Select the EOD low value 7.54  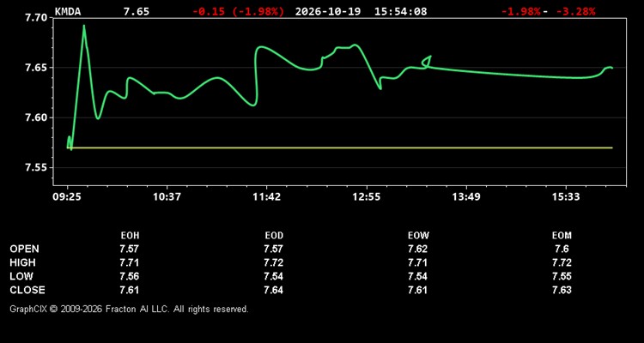274,276
